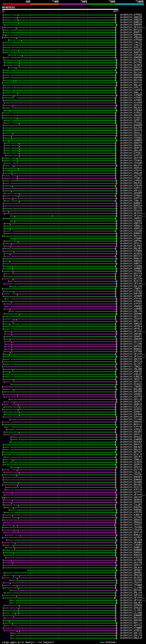Select the UniRef100_A7PGR3 label
This screenshot has width=146, height=644.
(131, 50)
